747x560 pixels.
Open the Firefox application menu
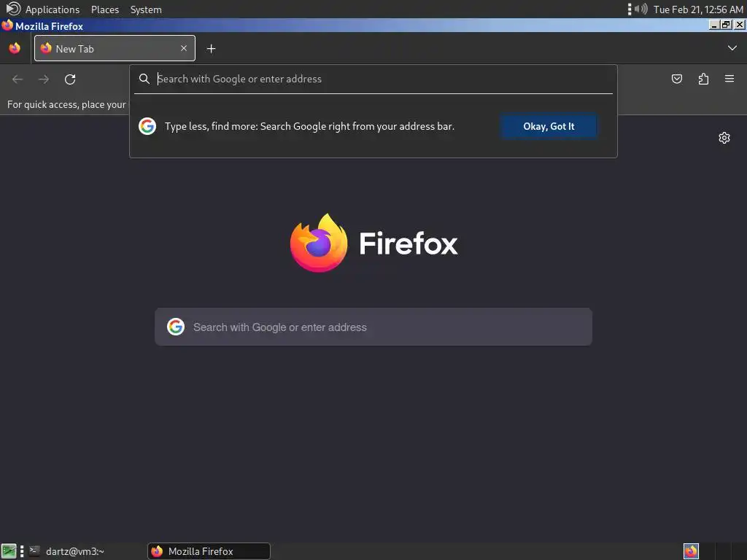tap(729, 79)
